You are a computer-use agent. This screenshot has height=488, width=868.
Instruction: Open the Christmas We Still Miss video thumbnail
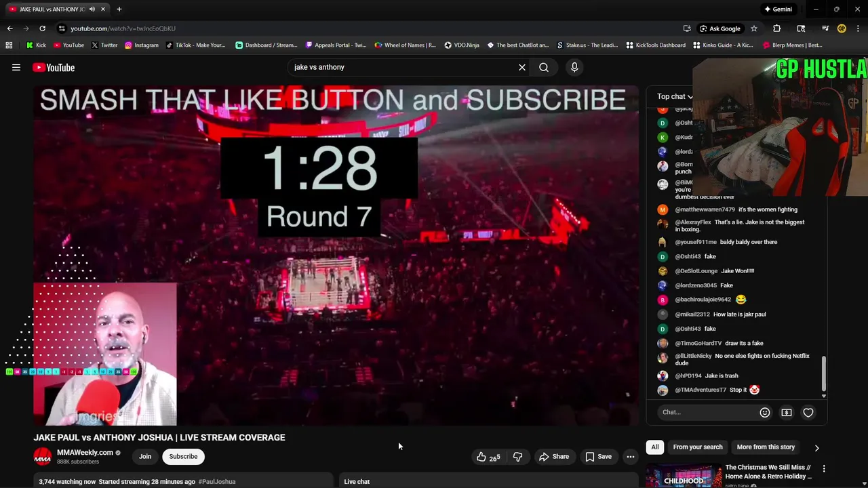[x=684, y=476]
